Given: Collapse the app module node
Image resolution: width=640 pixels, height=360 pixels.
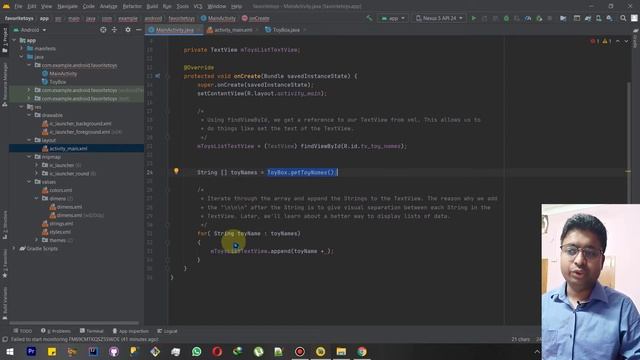Looking at the screenshot, I should point(14,40).
